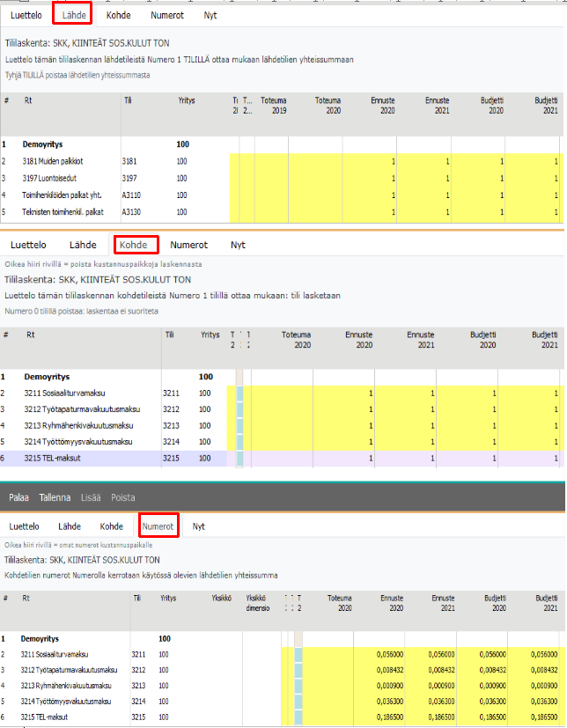This screenshot has width=567, height=728.
Task: Switch to Luettelo tab in the topmost panel
Action: 32,16
